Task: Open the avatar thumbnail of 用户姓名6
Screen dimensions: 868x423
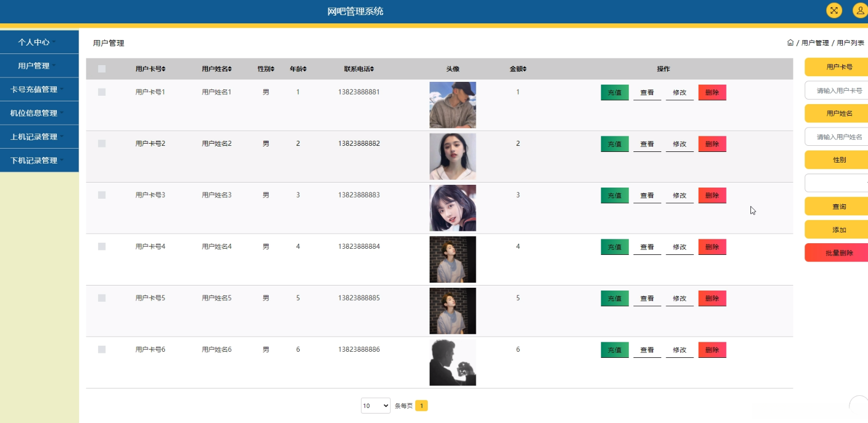Action: tap(453, 362)
